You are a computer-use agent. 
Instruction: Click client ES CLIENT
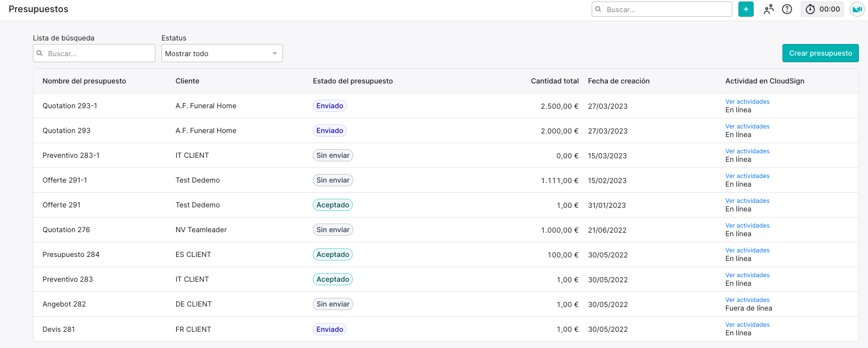click(193, 254)
